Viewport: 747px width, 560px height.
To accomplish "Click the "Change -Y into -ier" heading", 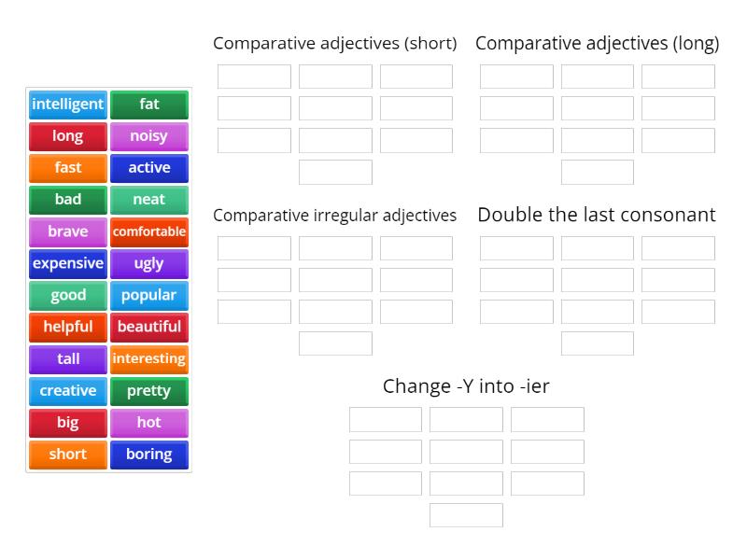I will pos(465,385).
